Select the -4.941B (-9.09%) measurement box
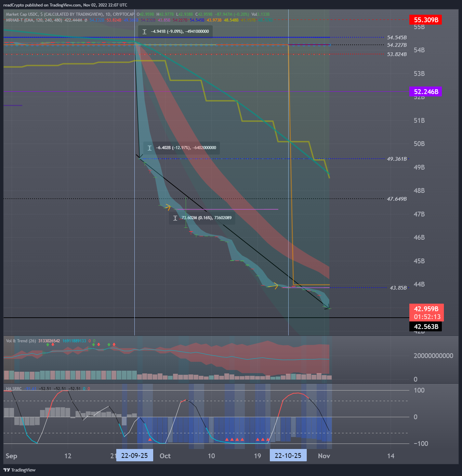The image size is (462, 476). pos(175,31)
